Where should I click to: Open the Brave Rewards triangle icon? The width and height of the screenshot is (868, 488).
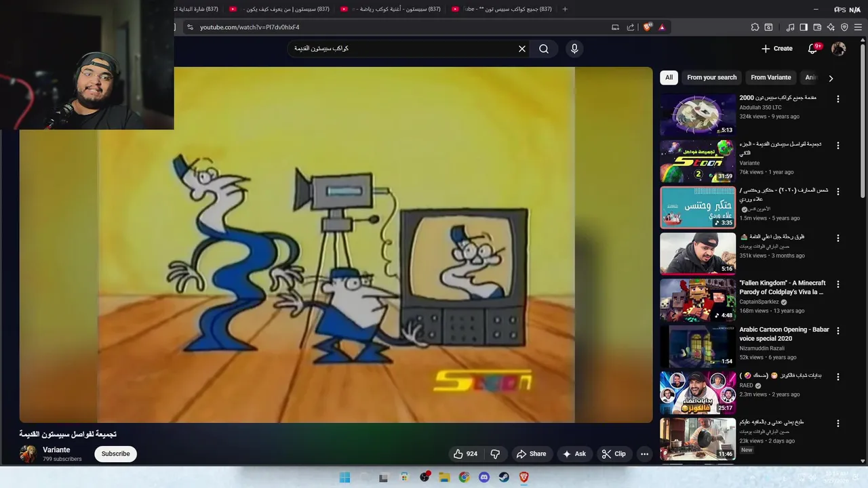pos(662,27)
